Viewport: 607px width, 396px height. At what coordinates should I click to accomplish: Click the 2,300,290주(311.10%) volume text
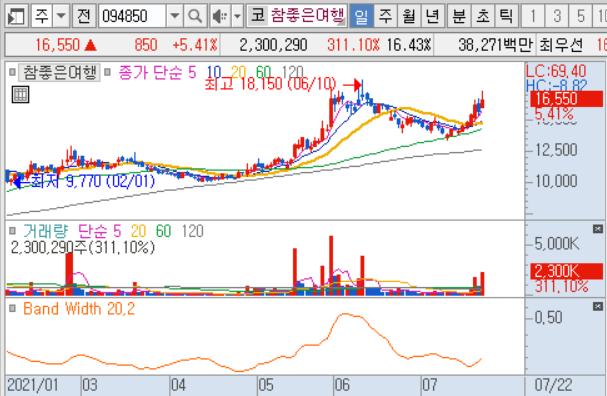[83, 247]
